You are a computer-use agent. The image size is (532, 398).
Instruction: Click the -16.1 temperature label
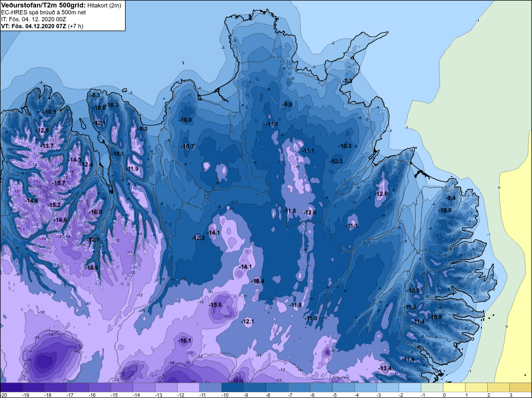tap(185, 341)
